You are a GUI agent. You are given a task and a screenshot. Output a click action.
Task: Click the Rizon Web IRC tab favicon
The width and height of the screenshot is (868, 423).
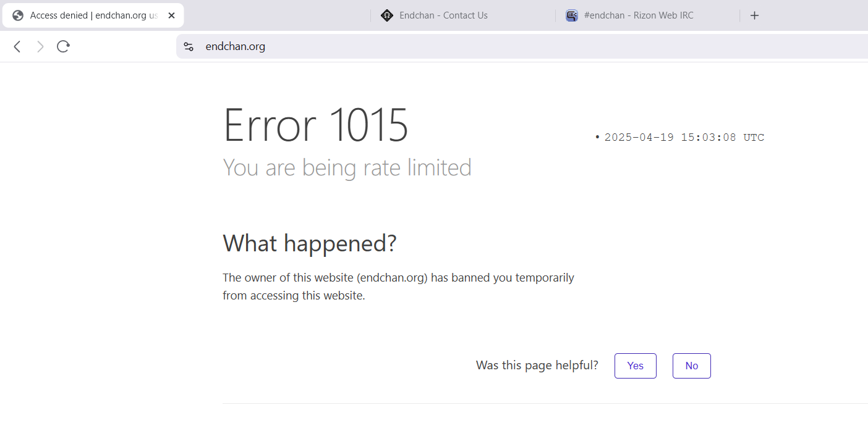click(x=572, y=15)
